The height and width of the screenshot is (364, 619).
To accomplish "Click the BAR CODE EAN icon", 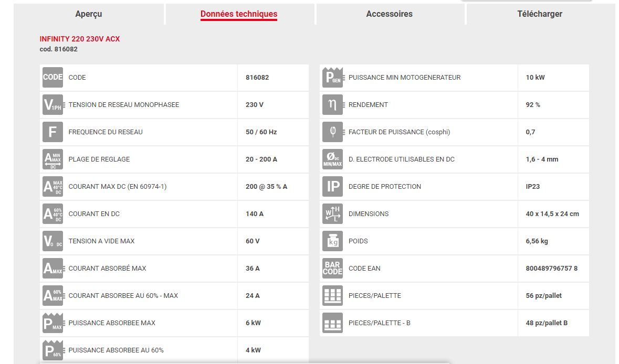I will click(x=332, y=269).
